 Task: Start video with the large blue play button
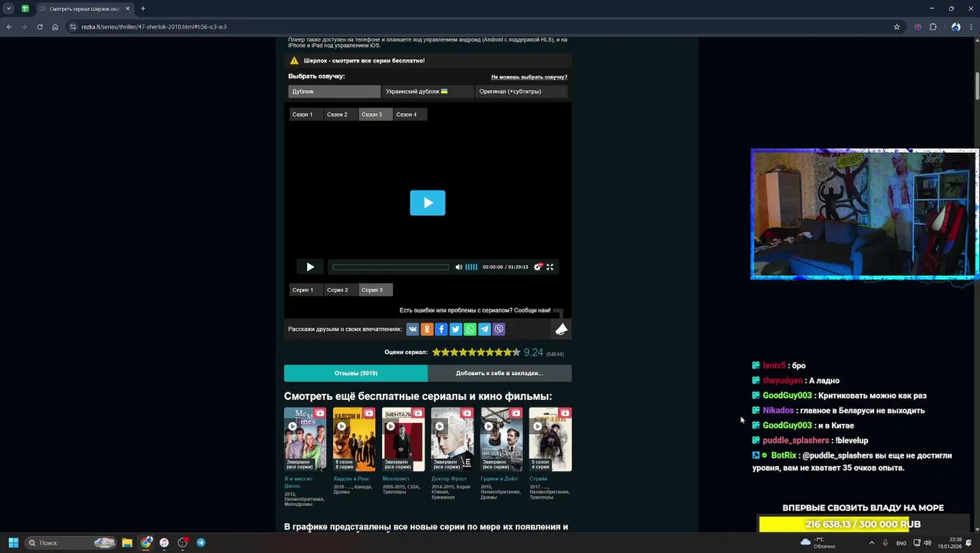point(427,203)
